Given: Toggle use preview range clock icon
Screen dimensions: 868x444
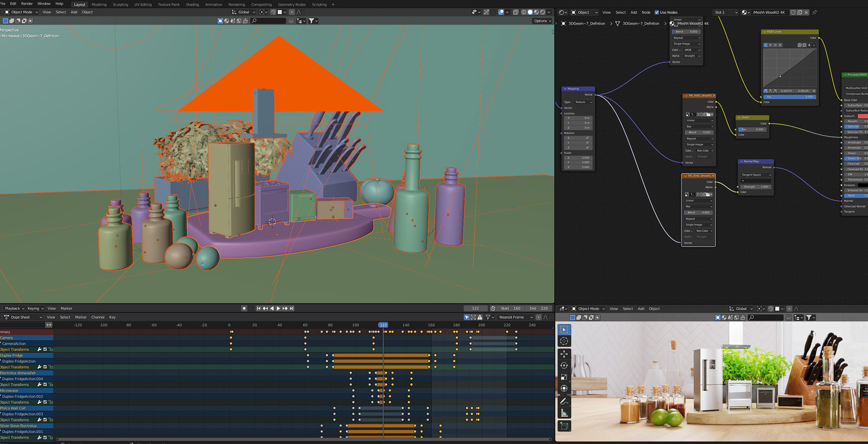Looking at the screenshot, I should (493, 308).
